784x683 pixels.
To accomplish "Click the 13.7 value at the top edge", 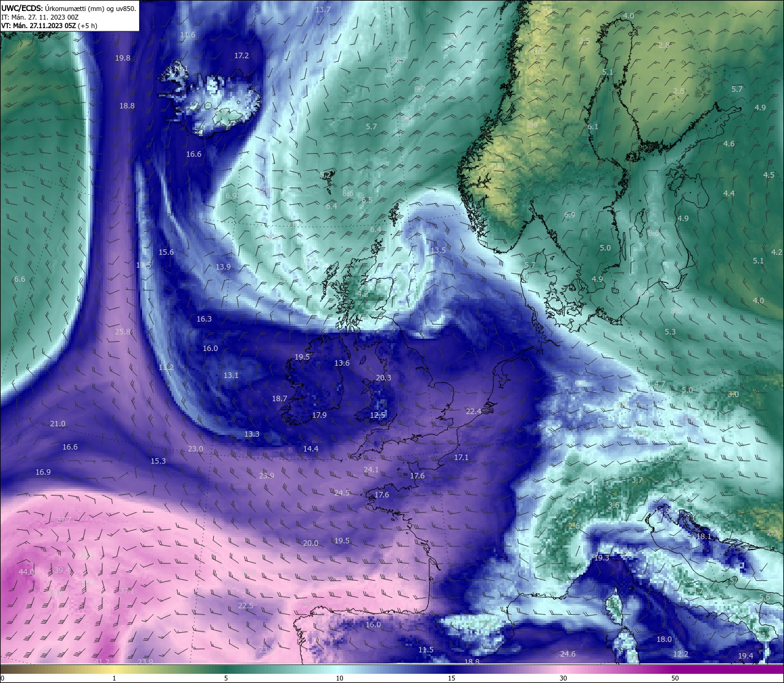I will tap(323, 10).
